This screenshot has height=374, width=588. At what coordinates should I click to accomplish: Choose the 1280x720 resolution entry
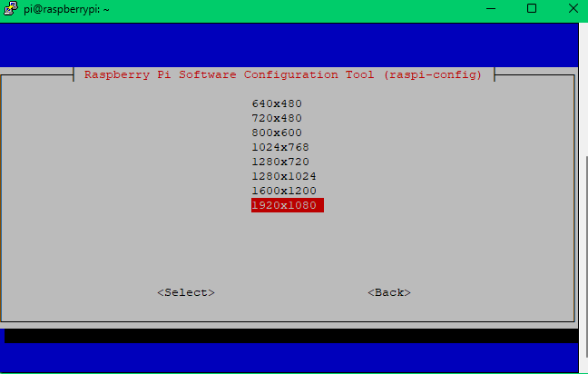pos(280,162)
